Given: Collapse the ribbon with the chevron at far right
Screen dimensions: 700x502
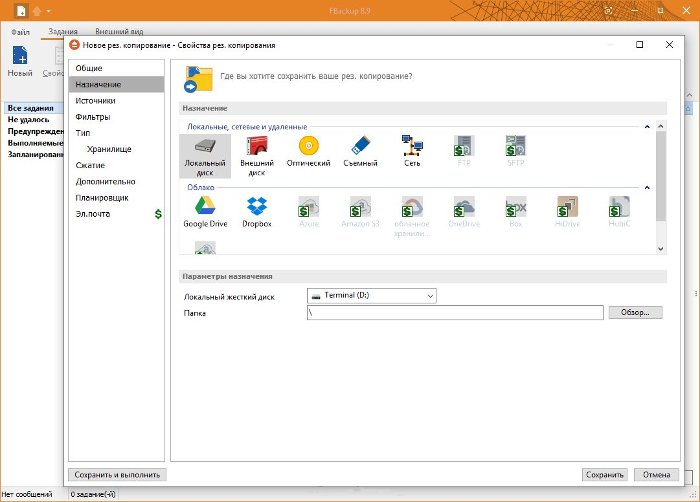Looking at the screenshot, I should 689,95.
